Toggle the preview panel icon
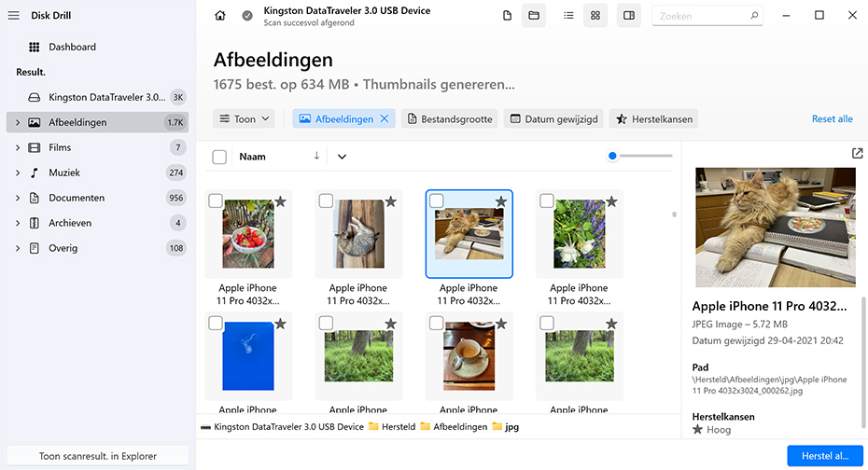 [629, 16]
